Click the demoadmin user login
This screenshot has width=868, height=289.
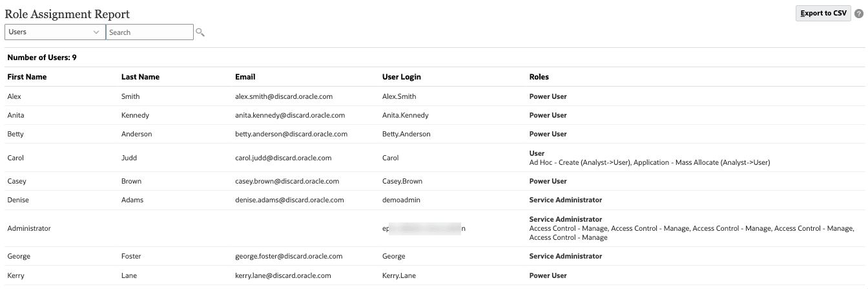(401, 200)
